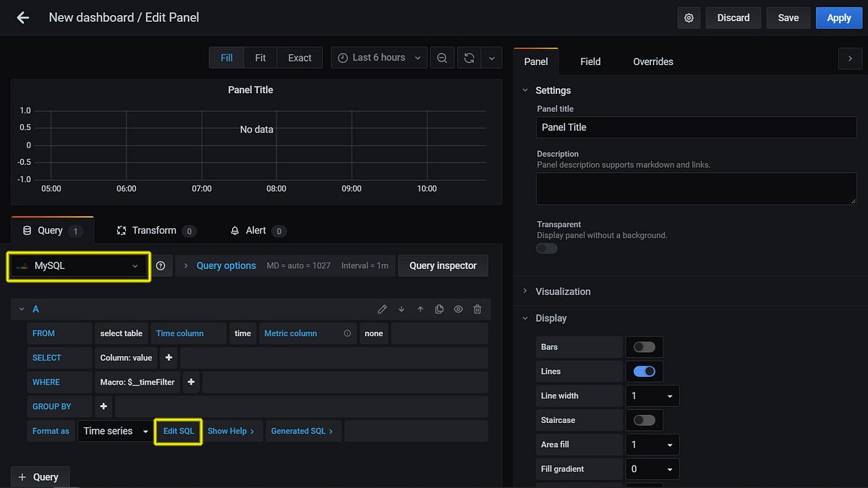Viewport: 868px width, 488px height.
Task: Add a WHERE condition with the plus button
Action: tap(191, 382)
